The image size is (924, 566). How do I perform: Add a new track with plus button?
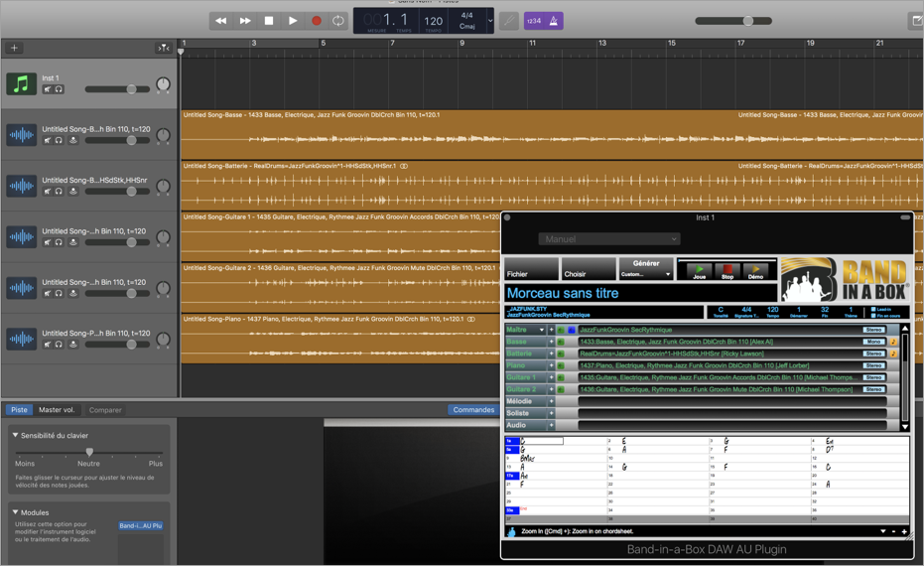coord(14,48)
